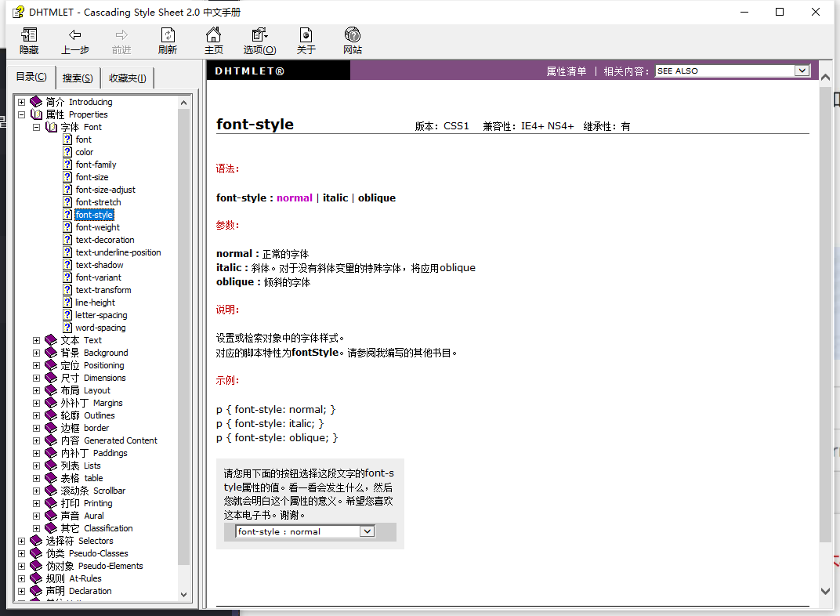
Task: Click the purple book icon for 选择符 Selectors
Action: pos(36,541)
